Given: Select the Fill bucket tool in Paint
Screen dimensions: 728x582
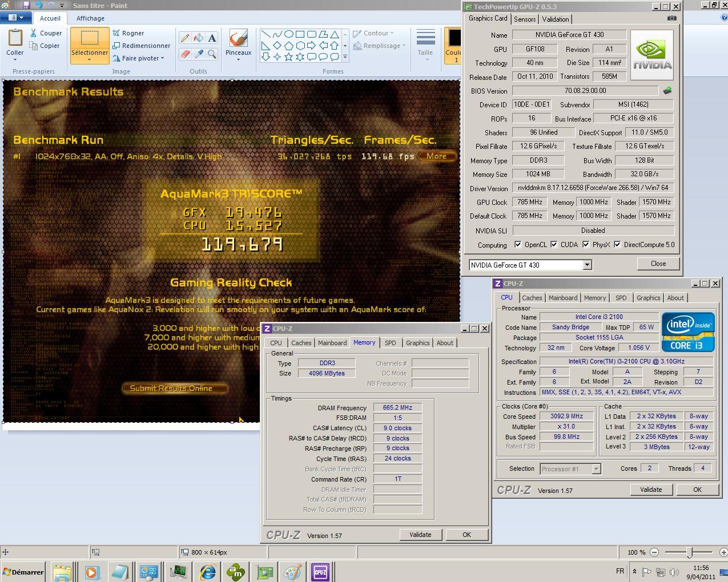Looking at the screenshot, I should pyautogui.click(x=198, y=38).
